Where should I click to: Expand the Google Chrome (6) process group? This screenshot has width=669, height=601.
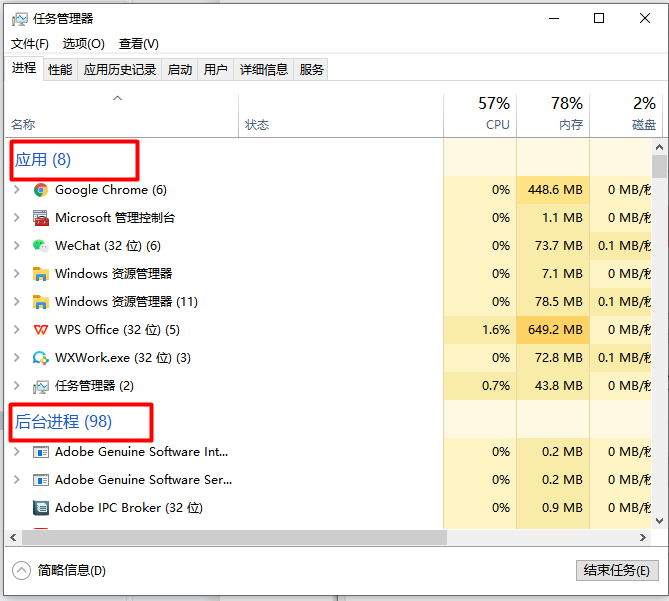(x=17, y=190)
